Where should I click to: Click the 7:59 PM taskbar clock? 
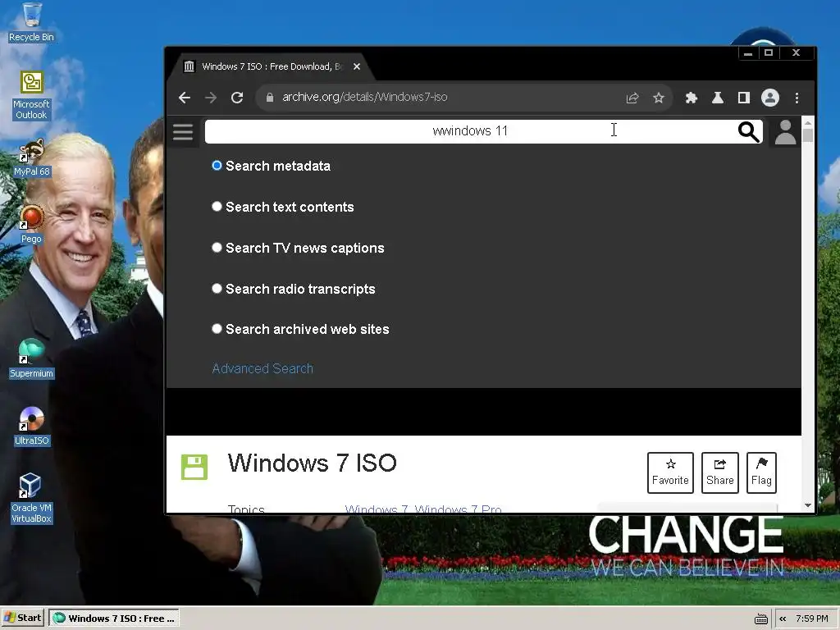coord(811,619)
